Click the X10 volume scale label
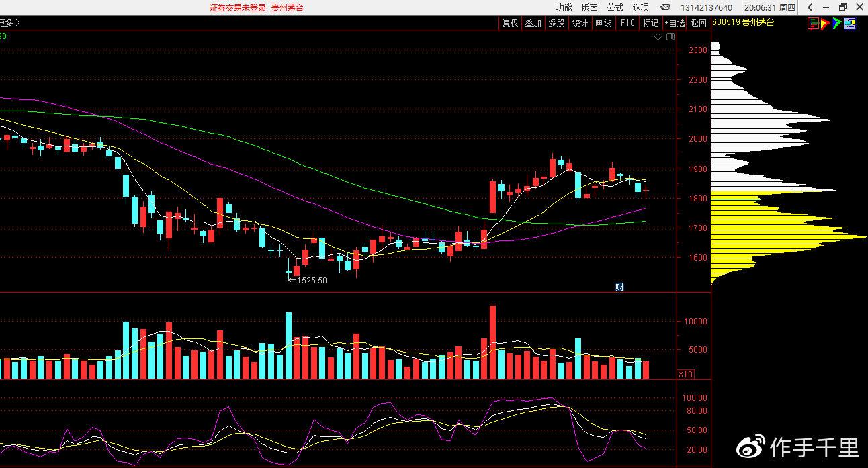This screenshot has width=868, height=468. pos(685,374)
